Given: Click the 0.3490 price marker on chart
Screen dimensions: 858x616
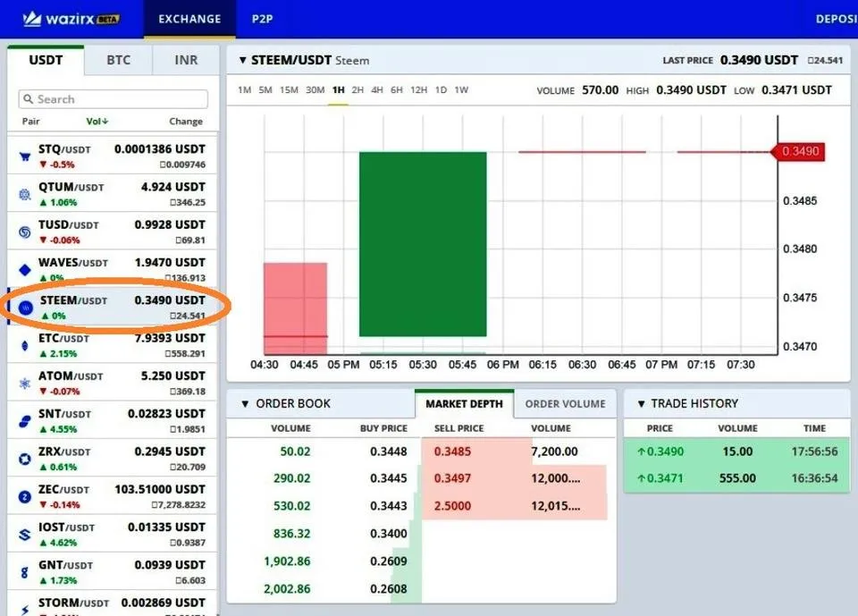Looking at the screenshot, I should [798, 152].
